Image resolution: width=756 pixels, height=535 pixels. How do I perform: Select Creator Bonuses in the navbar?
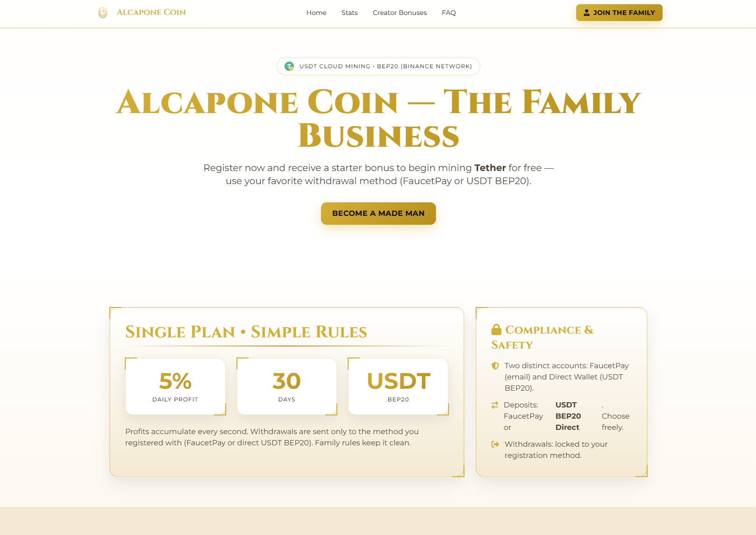click(399, 13)
